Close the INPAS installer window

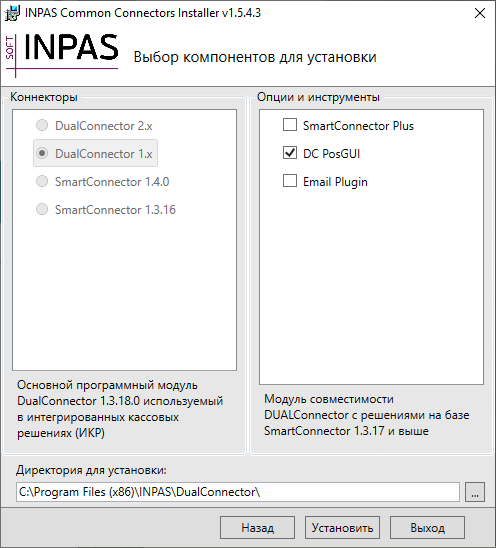click(x=480, y=13)
